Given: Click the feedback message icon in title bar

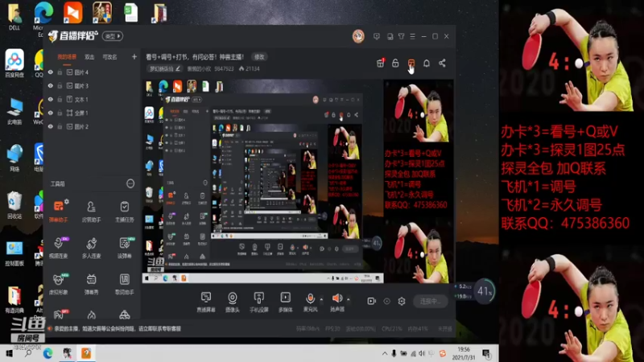Looking at the screenshot, I should coord(377,36).
